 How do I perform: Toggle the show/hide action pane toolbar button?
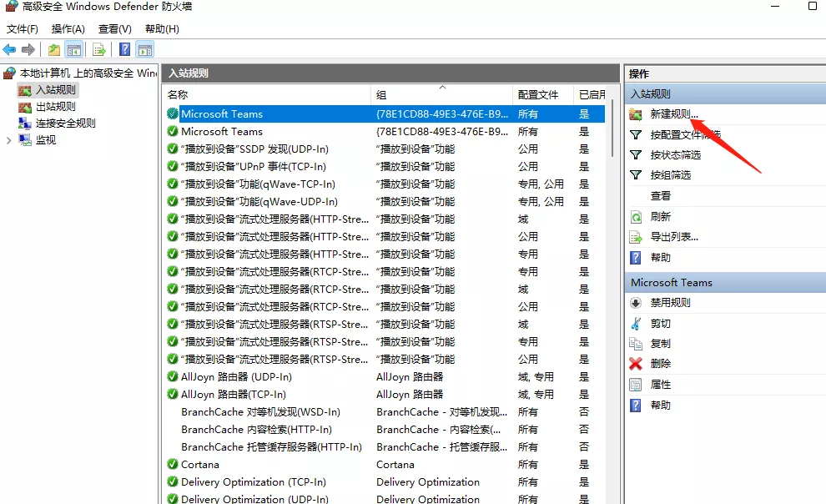point(145,50)
